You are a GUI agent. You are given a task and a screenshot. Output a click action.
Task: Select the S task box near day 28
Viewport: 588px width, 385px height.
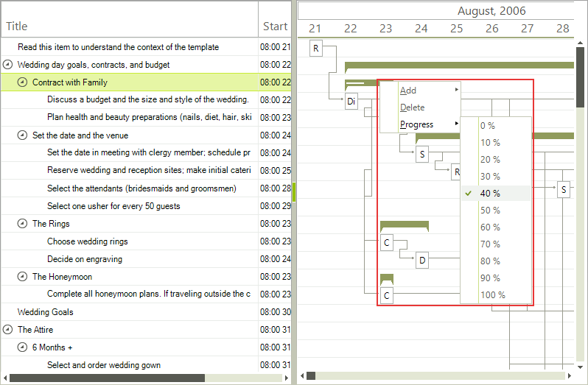[564, 189]
